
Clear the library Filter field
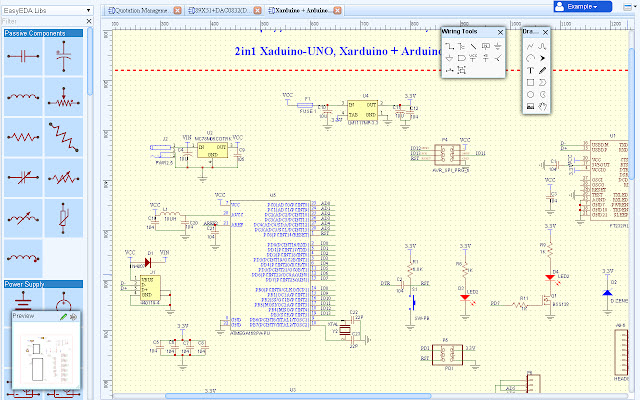90,20
